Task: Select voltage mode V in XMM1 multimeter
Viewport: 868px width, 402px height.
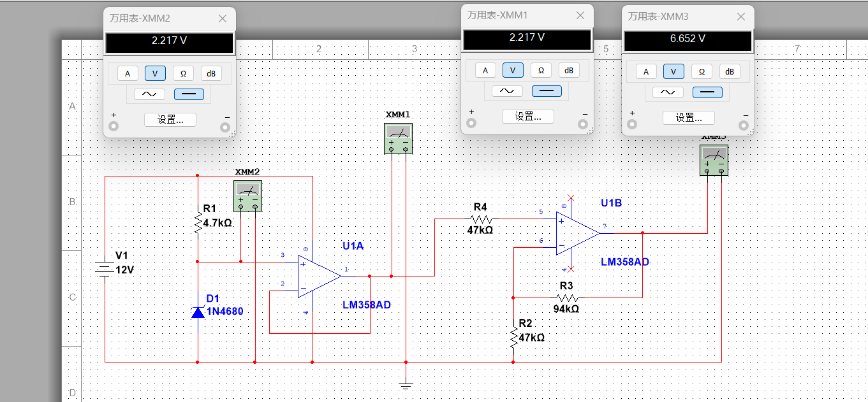Action: tap(513, 70)
